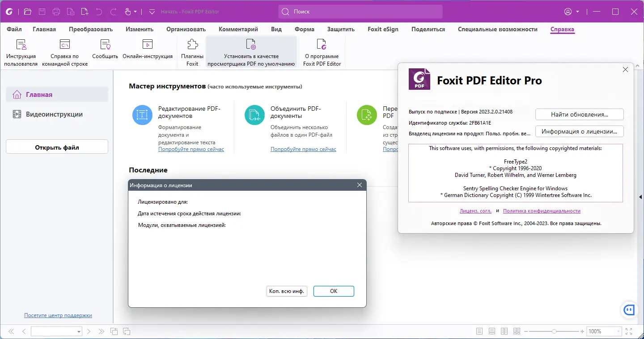
Task: Confirm license info dialog with OK
Action: (x=334, y=291)
